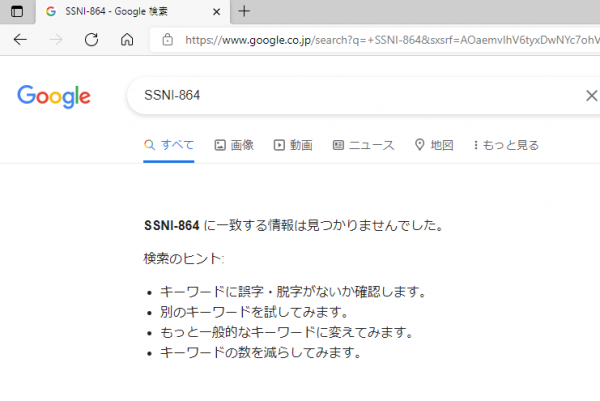Click the hint about 誤字・脱字 confirmation

(293, 292)
